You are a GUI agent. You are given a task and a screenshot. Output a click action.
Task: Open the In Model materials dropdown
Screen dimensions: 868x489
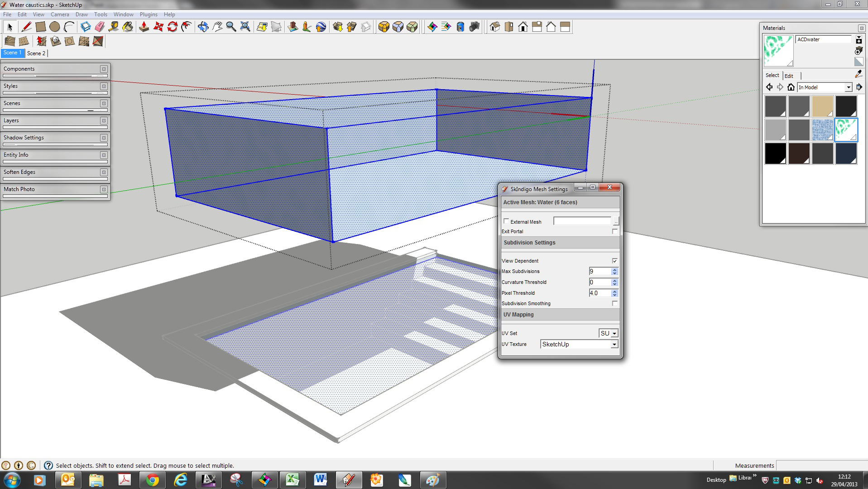click(825, 87)
